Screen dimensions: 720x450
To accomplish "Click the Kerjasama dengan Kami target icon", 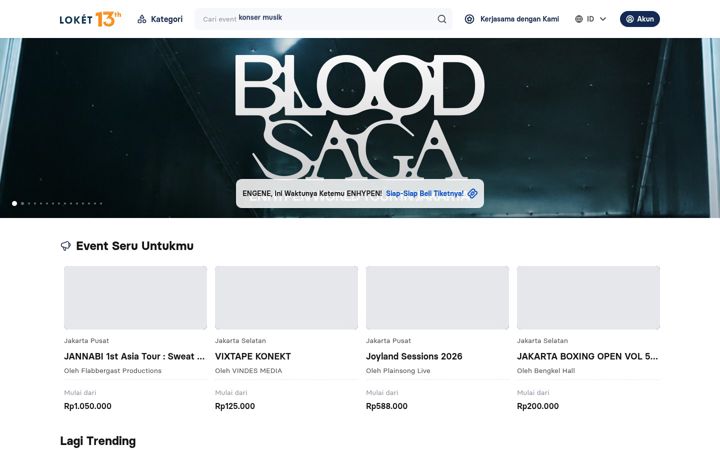I will [469, 19].
